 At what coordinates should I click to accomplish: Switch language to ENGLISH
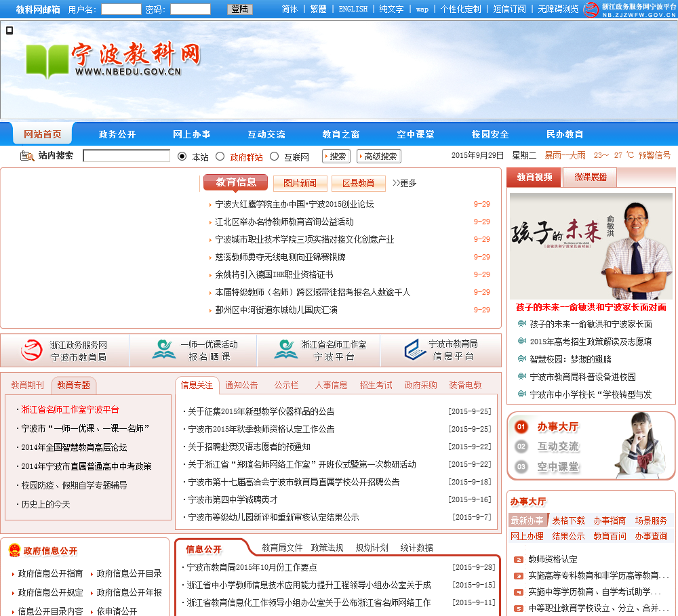pos(353,9)
